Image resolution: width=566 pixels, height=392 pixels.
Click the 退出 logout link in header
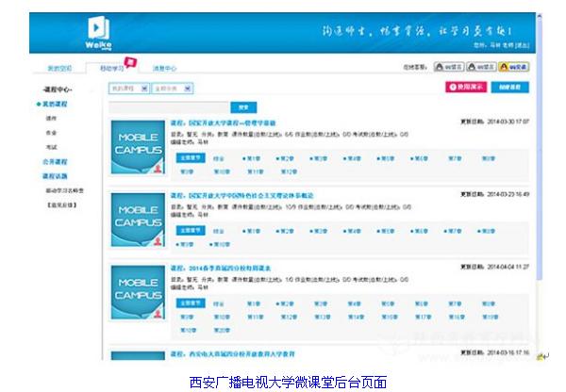click(x=522, y=45)
